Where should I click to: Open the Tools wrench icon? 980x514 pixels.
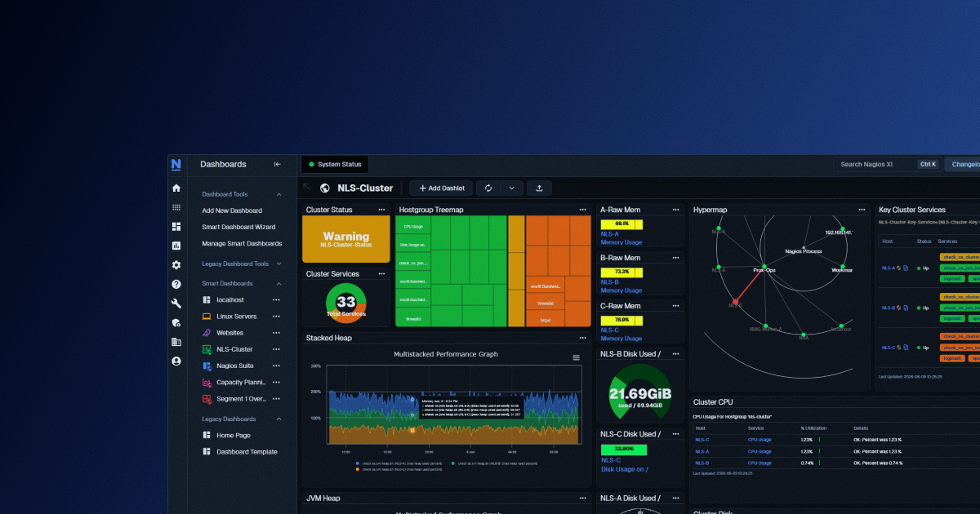[176, 304]
